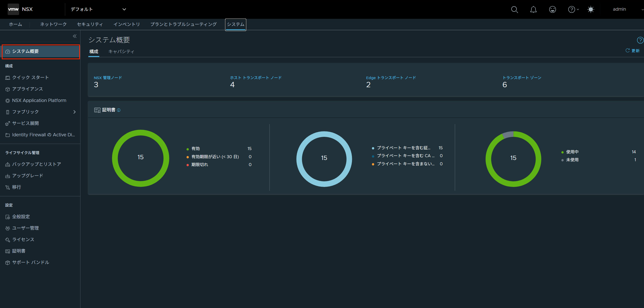Open the search magnifier icon
This screenshot has width=644, height=308.
[514, 9]
